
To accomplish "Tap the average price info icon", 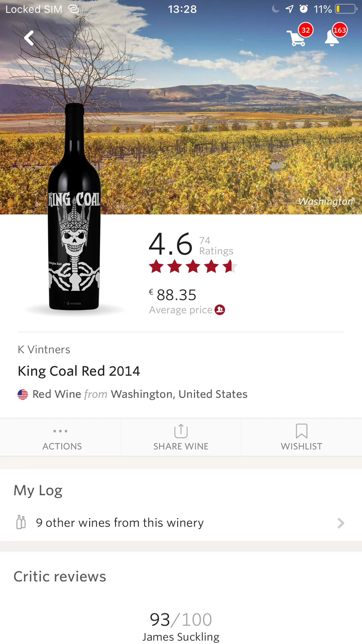I will [220, 310].
